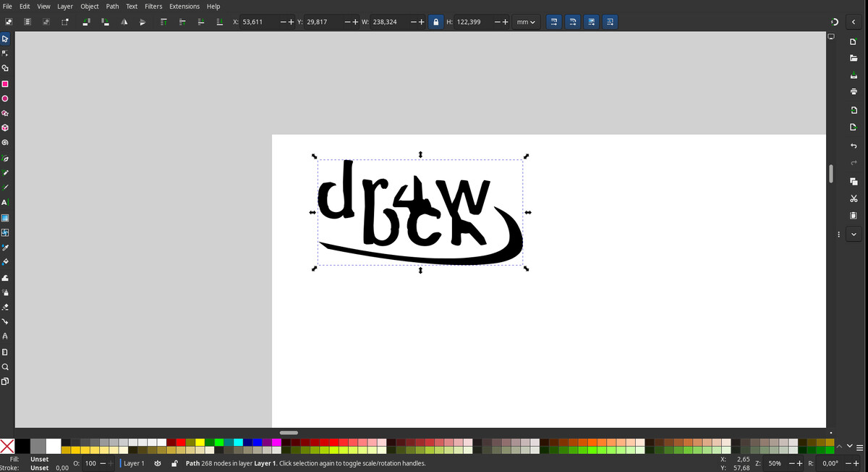Toggle the Layer 1 lock
The width and height of the screenshot is (868, 472).
[x=174, y=463]
